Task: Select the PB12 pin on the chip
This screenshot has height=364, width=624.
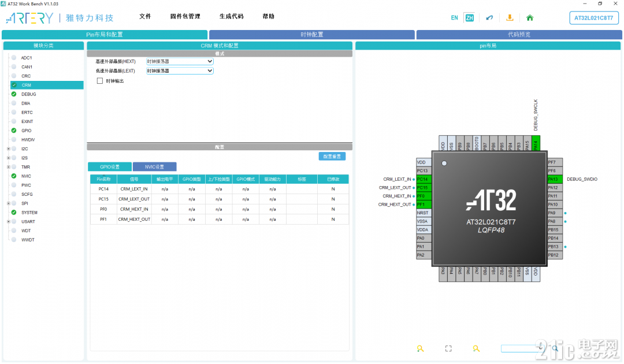Action: click(555, 255)
